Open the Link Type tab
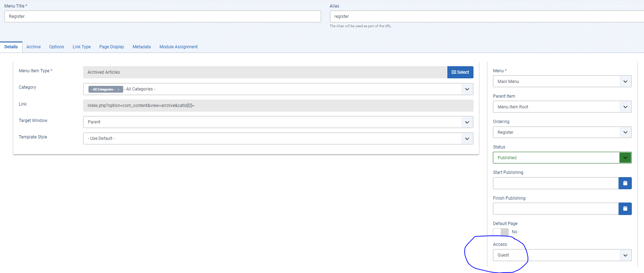The image size is (644, 273). [x=82, y=47]
